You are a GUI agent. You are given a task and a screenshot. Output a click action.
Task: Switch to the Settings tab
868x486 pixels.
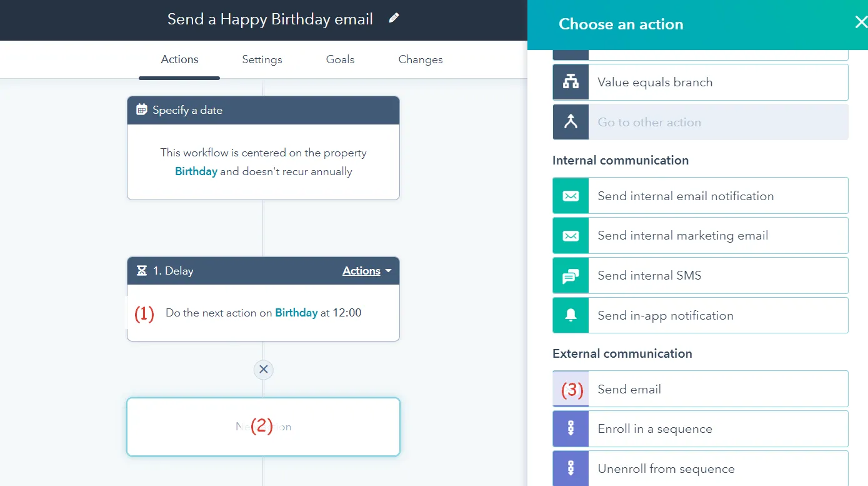click(x=262, y=59)
